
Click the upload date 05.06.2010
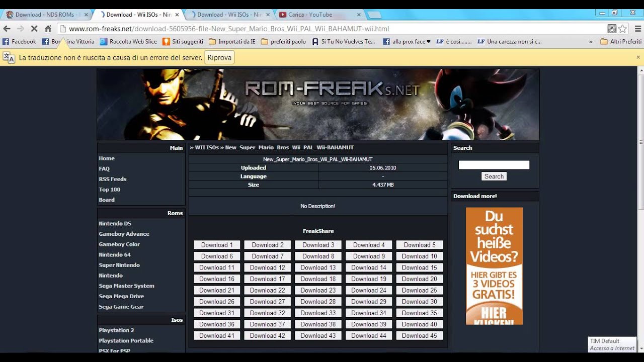click(x=383, y=168)
